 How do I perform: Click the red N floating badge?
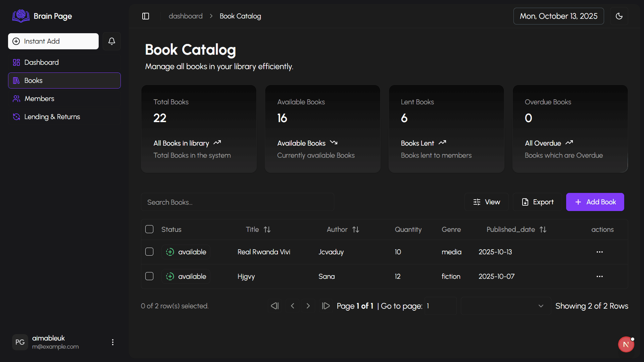[x=626, y=344]
